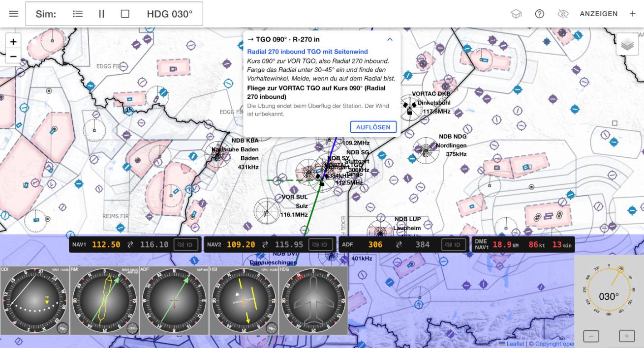The height and width of the screenshot is (348, 644).
Task: Decrease heading with minus button
Action: point(591,336)
